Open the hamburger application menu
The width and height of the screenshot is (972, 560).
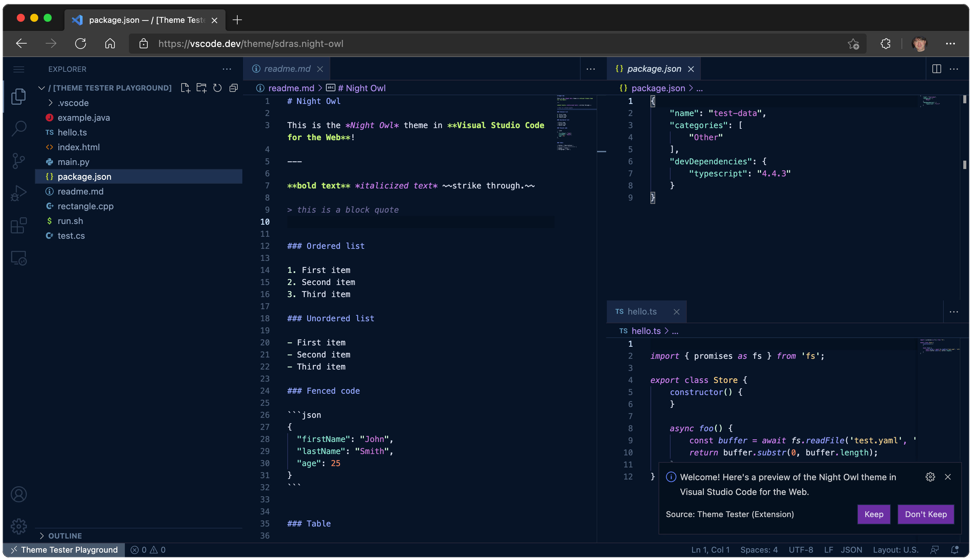coord(18,69)
